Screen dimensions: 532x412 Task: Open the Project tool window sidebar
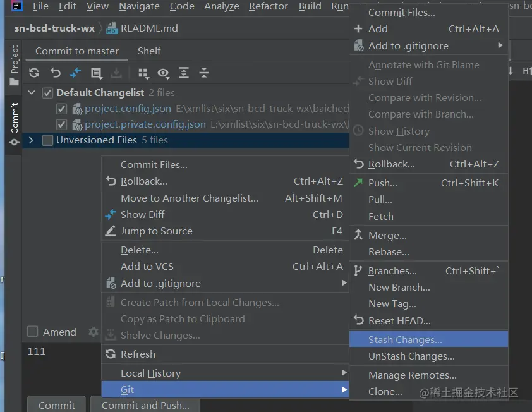point(14,66)
